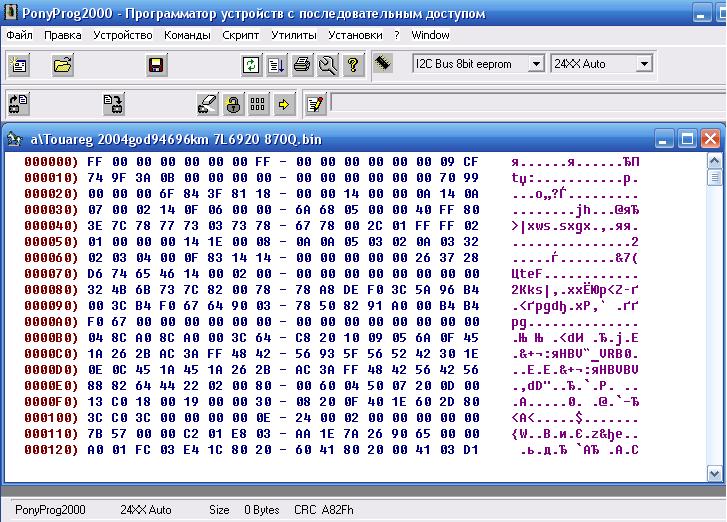The width and height of the screenshot is (727, 522).
Task: Maximize the Touareg bin child window
Action: 687,139
